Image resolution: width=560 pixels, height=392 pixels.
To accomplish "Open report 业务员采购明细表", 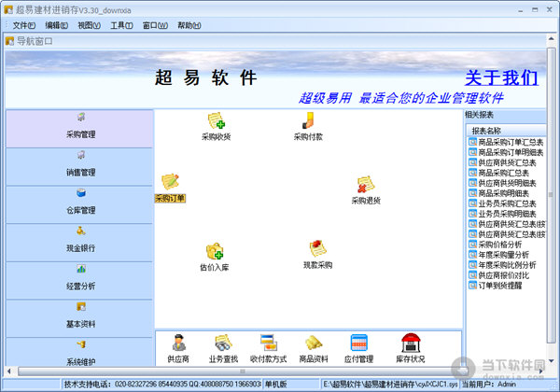I will (502, 214).
